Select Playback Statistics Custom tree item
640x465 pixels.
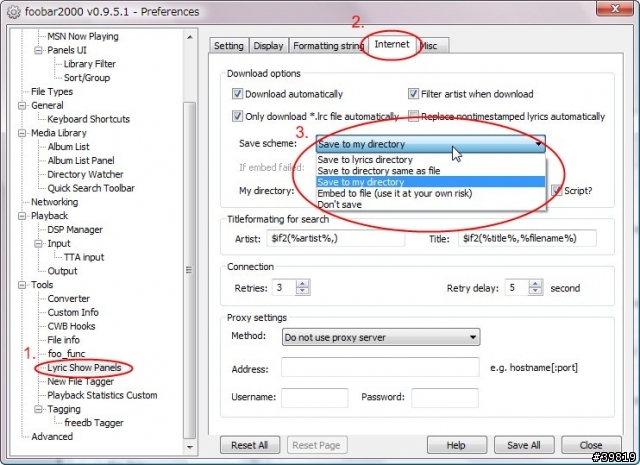102,395
